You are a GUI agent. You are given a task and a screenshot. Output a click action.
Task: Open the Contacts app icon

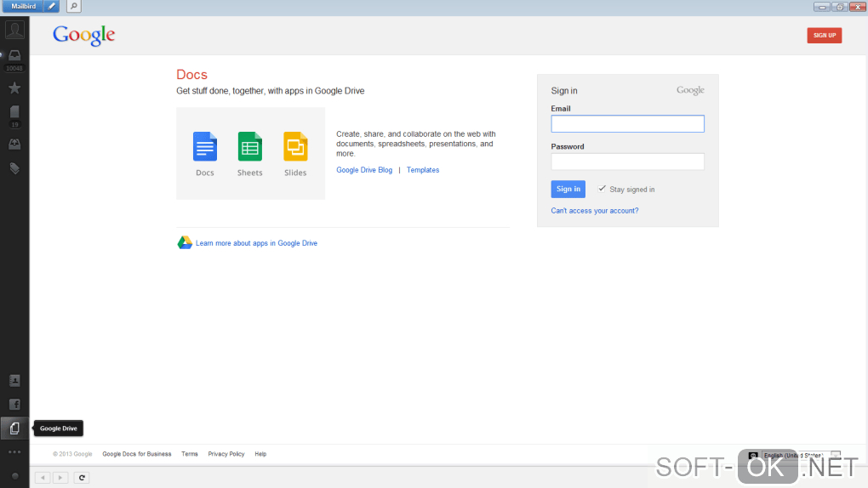click(x=15, y=381)
